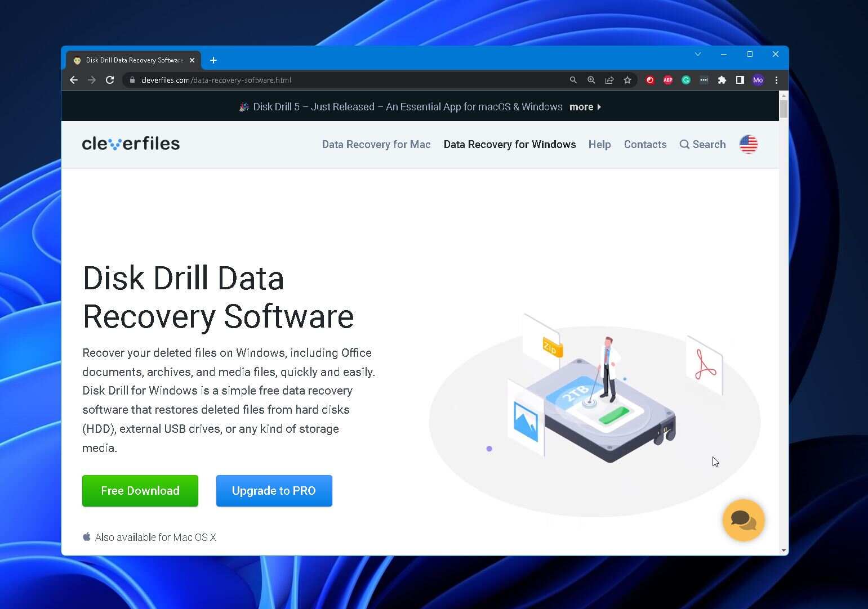Maximize the Chrome window
The height and width of the screenshot is (609, 868).
[x=750, y=54]
